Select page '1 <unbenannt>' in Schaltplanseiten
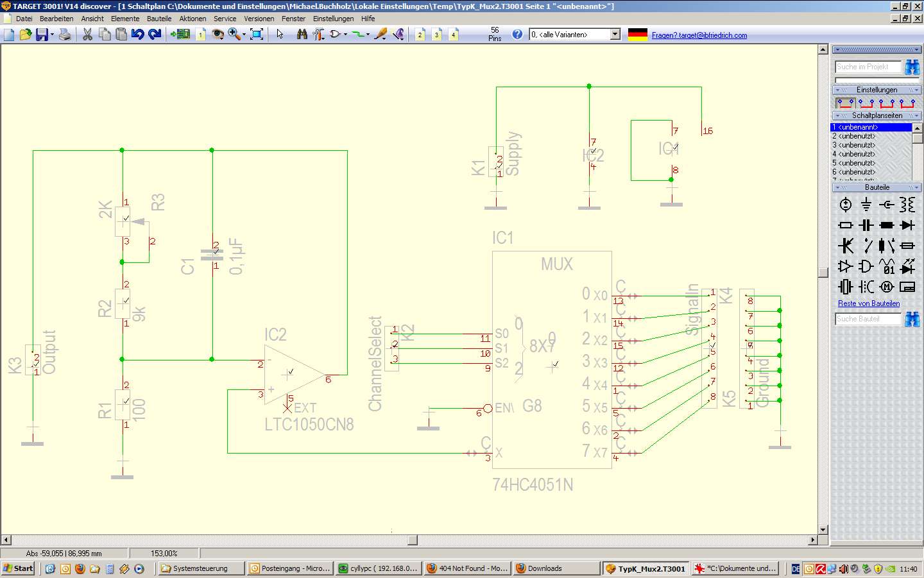 [871, 127]
